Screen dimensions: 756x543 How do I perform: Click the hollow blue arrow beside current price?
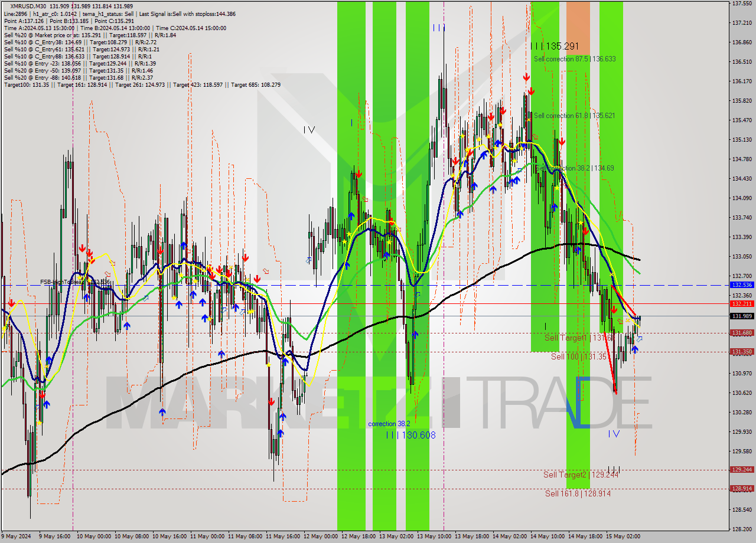pos(639,339)
